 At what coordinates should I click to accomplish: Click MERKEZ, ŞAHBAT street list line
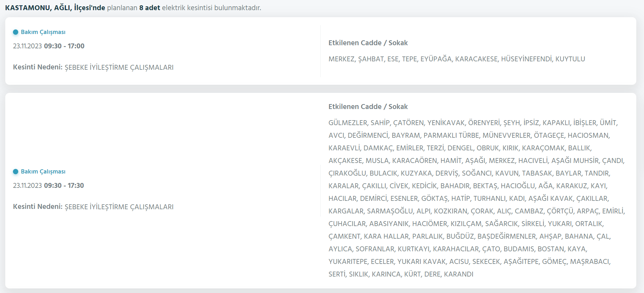tap(456, 59)
